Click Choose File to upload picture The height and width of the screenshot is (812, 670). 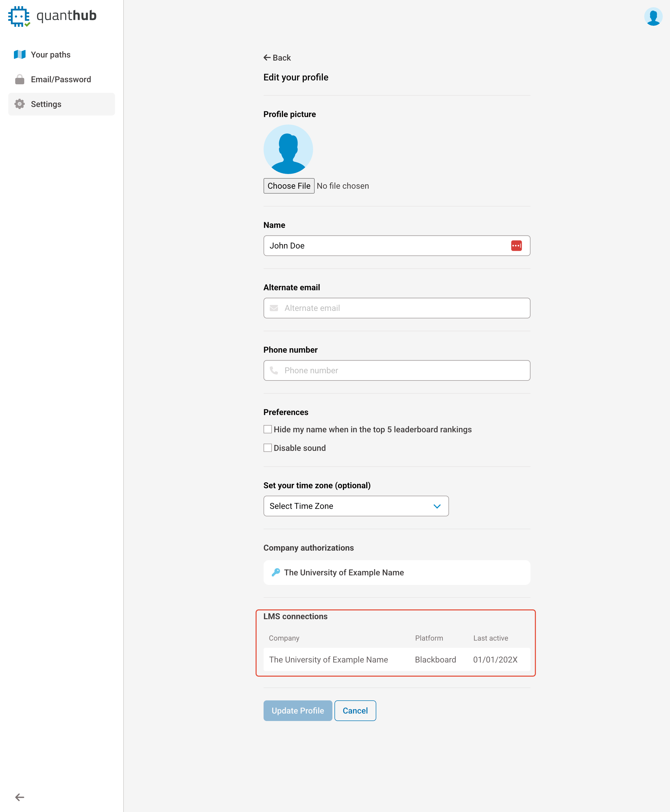click(x=289, y=186)
